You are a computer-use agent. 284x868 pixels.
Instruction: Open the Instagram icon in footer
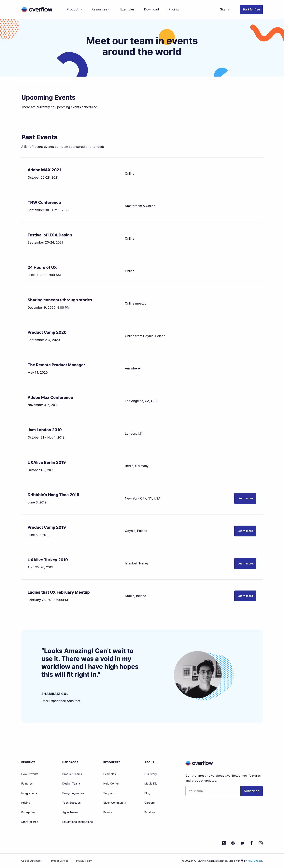[x=260, y=843]
